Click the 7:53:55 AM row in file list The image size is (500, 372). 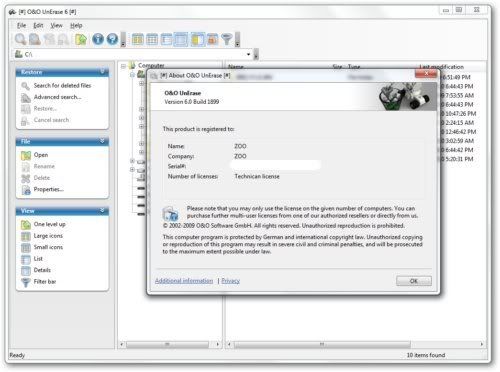pos(458,96)
